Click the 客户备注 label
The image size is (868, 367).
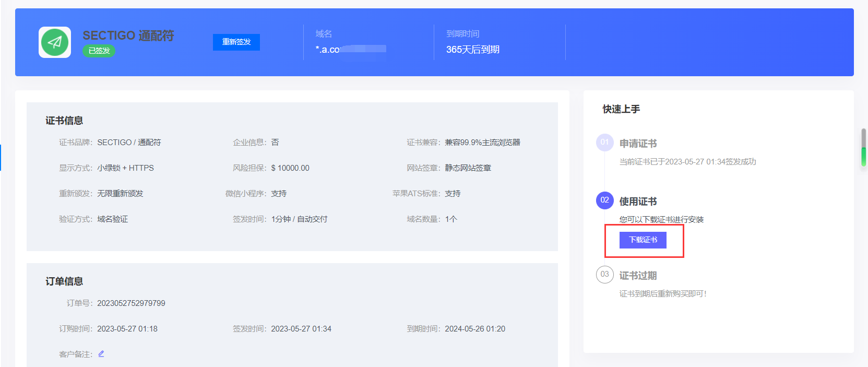[75, 354]
